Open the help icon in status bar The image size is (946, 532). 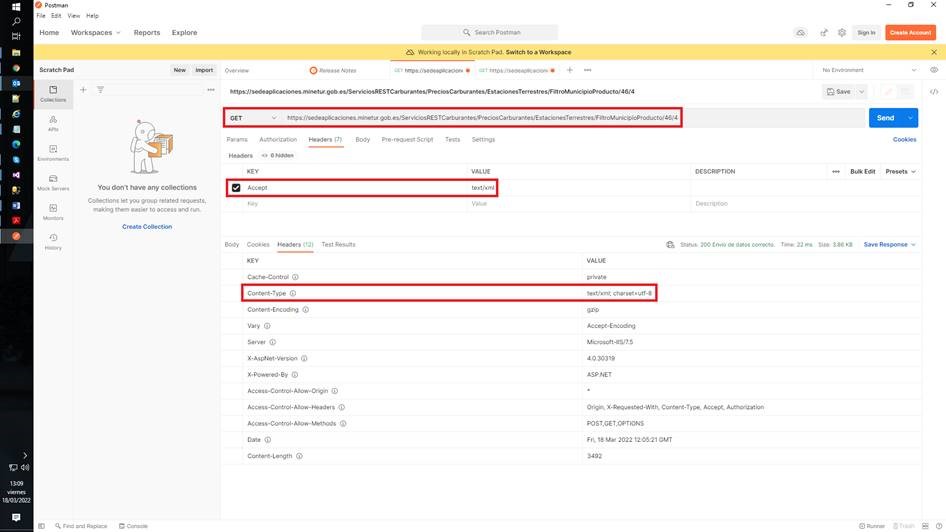pyautogui.click(x=939, y=526)
